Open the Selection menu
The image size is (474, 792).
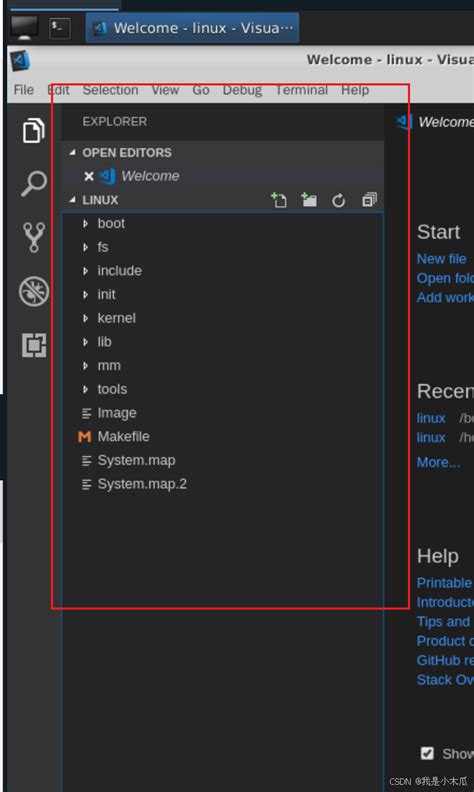(x=111, y=90)
